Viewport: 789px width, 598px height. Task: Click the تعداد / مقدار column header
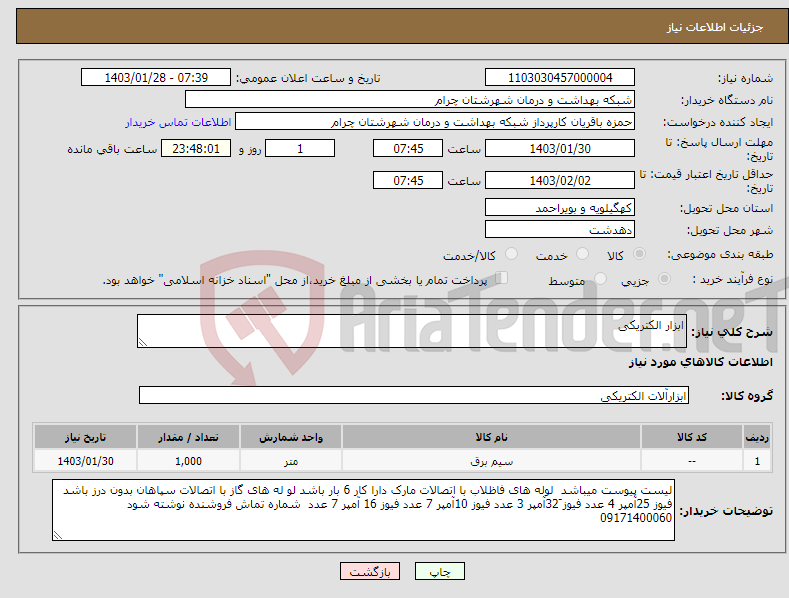click(188, 437)
